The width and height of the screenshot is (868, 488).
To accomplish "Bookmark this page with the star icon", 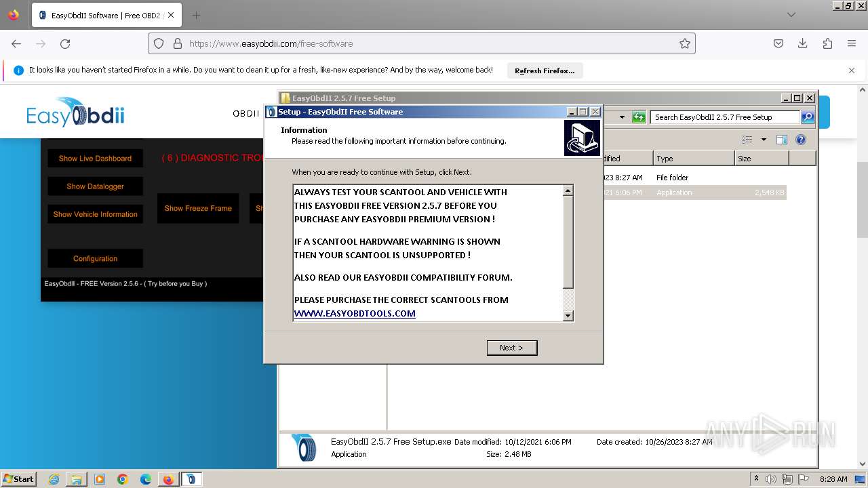I will pyautogui.click(x=685, y=43).
